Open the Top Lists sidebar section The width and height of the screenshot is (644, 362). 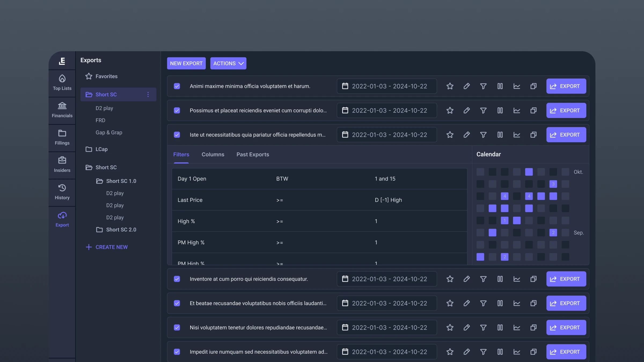pyautogui.click(x=62, y=83)
